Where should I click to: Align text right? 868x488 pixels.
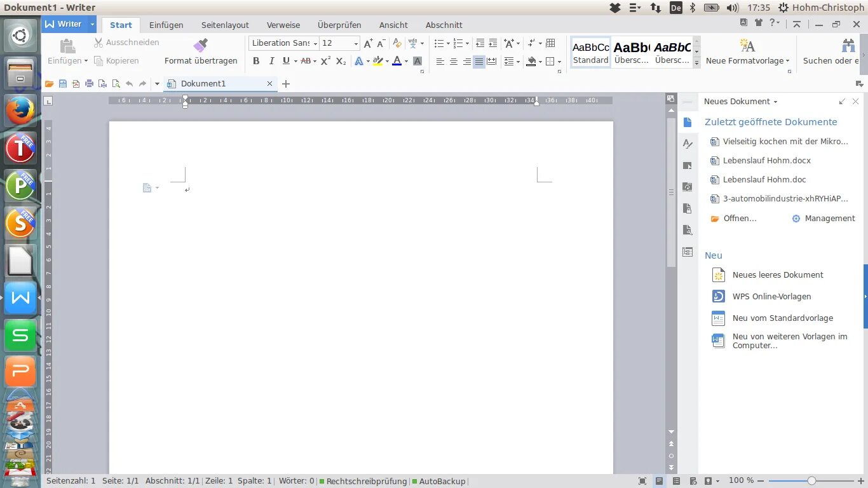click(467, 62)
